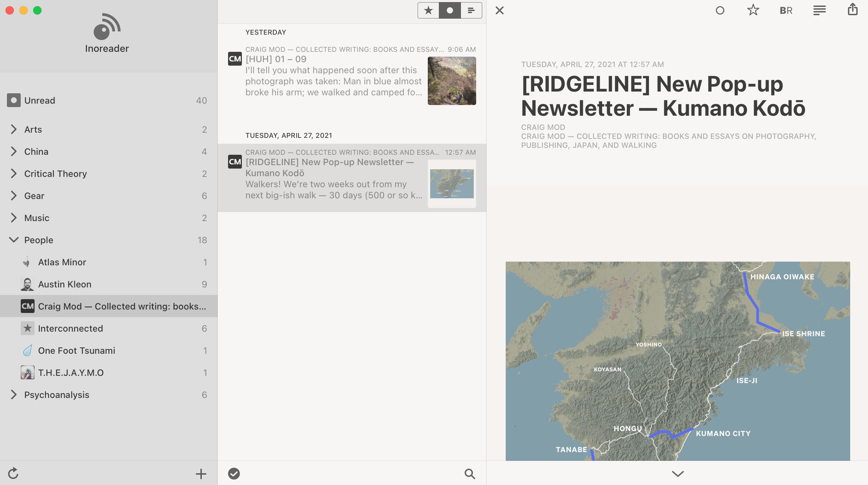Select the RIDGELINE Kumano Kodō list item
The image size is (868, 485).
point(352,178)
